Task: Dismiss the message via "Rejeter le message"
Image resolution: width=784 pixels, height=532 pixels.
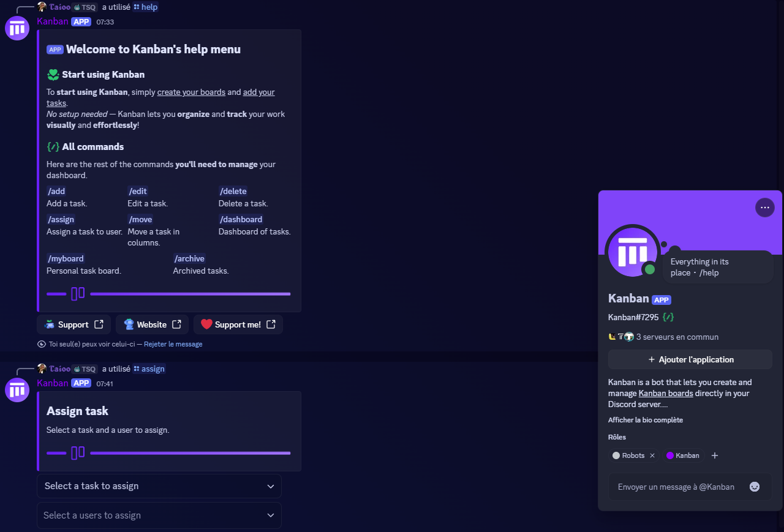Action: (x=173, y=343)
